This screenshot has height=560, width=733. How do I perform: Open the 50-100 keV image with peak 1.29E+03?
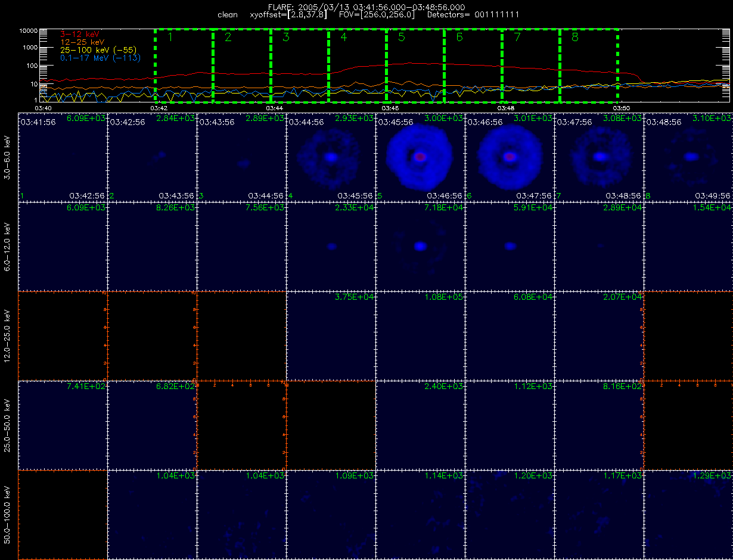coord(688,514)
